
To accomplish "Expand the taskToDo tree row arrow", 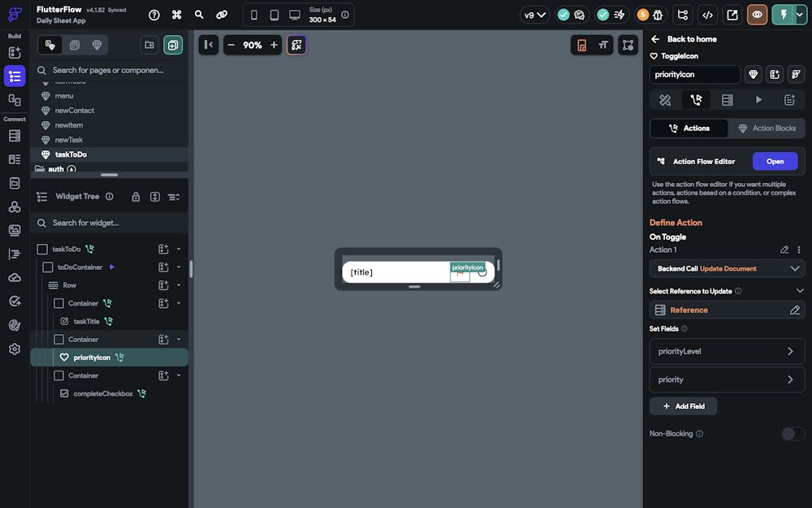I will (x=179, y=250).
